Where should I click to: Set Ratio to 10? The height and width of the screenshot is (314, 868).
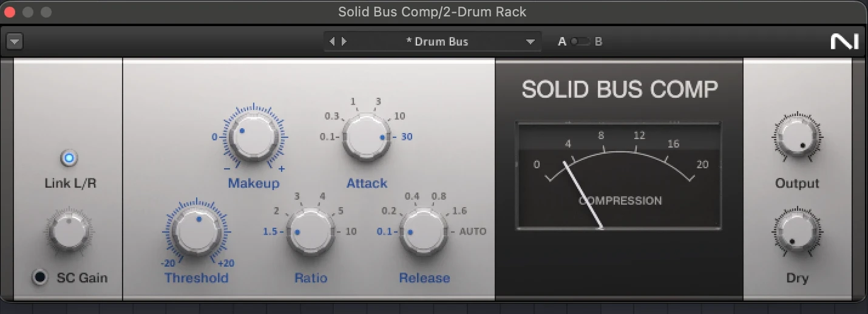pyautogui.click(x=351, y=231)
